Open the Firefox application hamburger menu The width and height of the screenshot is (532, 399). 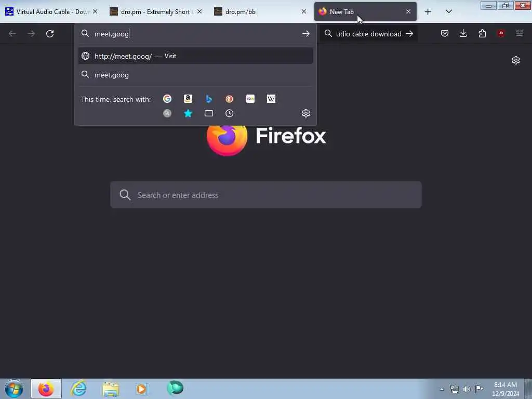pos(519,33)
